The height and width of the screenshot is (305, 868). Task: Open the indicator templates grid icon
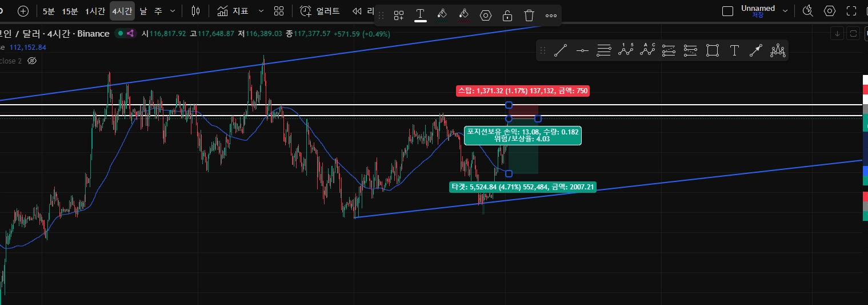tap(279, 11)
